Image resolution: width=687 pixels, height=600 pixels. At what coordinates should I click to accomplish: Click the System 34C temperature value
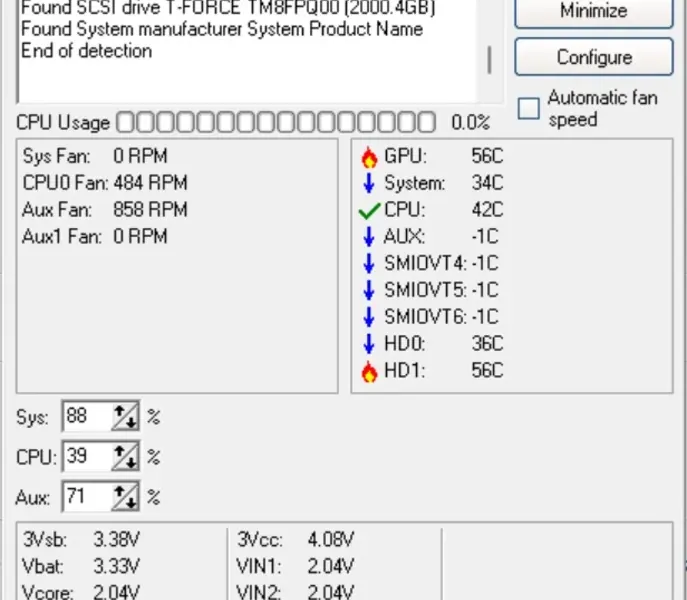point(487,183)
